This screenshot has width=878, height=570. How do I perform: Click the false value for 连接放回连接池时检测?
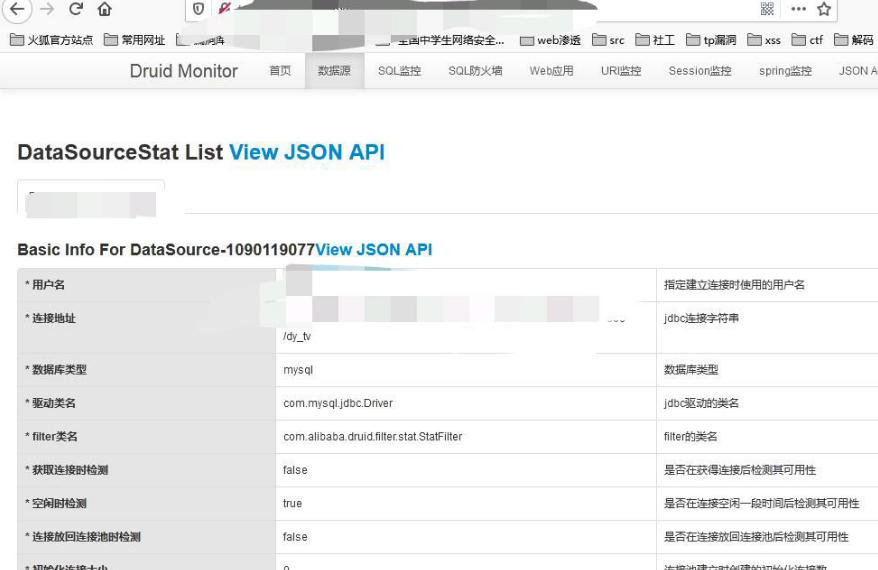[295, 537]
